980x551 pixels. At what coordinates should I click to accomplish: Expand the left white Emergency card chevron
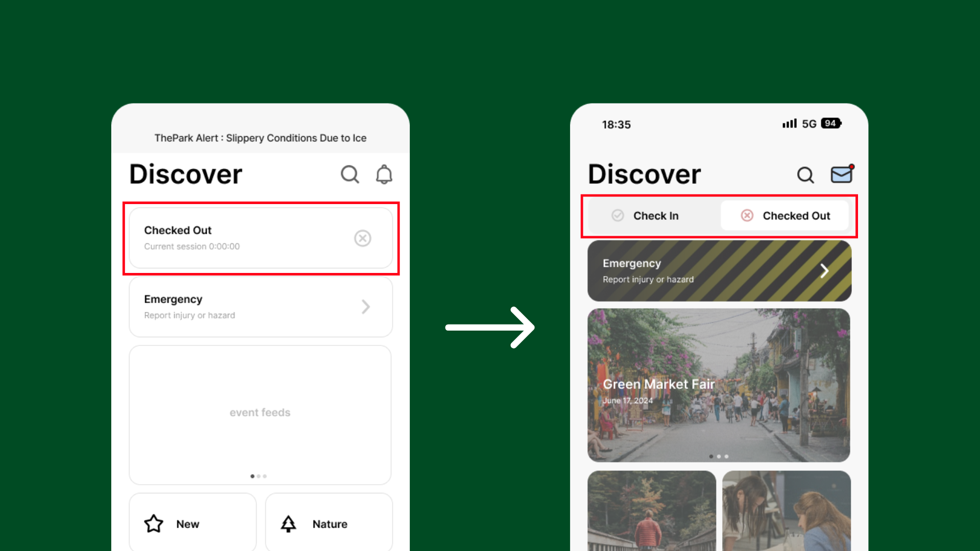pyautogui.click(x=366, y=307)
